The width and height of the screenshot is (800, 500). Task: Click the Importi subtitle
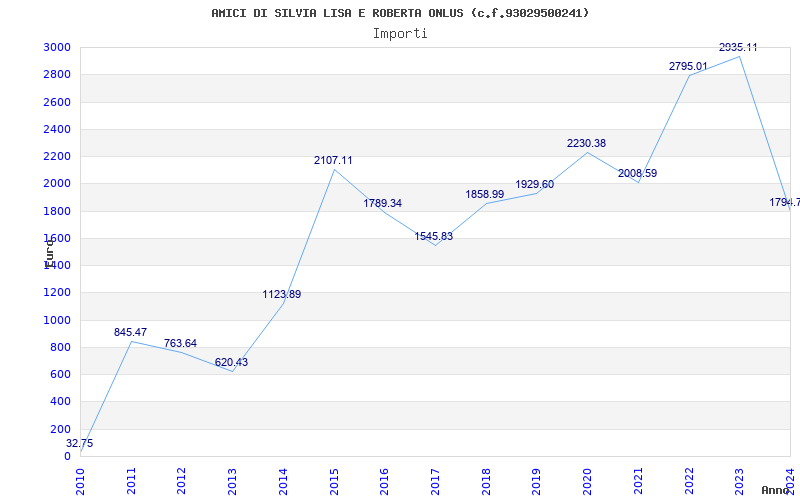[x=400, y=34]
